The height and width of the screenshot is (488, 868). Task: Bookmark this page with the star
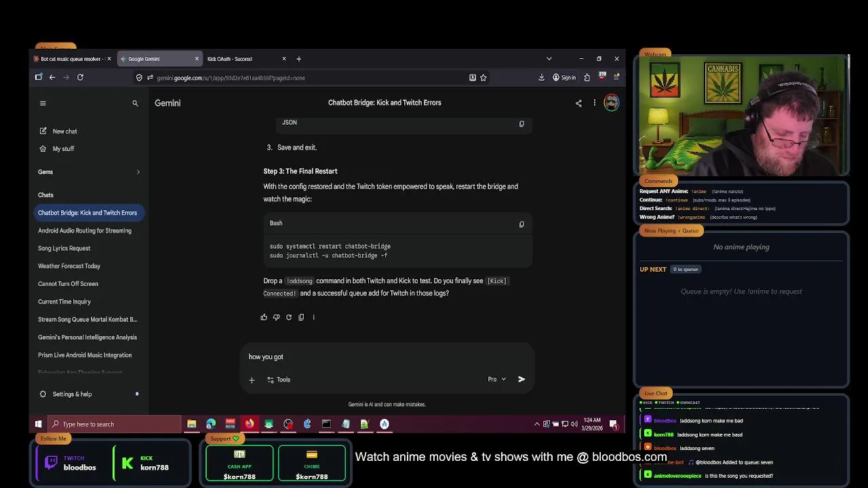coord(484,78)
